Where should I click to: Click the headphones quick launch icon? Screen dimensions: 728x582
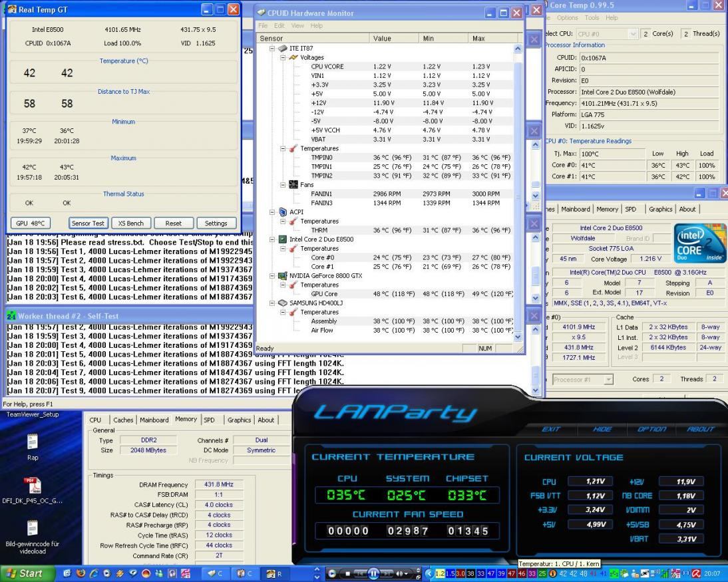pos(172,573)
